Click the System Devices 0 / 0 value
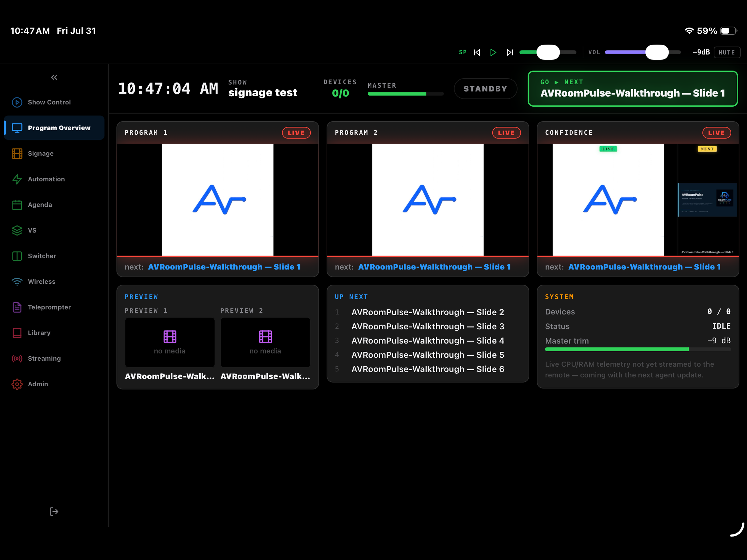The width and height of the screenshot is (747, 560). (719, 311)
